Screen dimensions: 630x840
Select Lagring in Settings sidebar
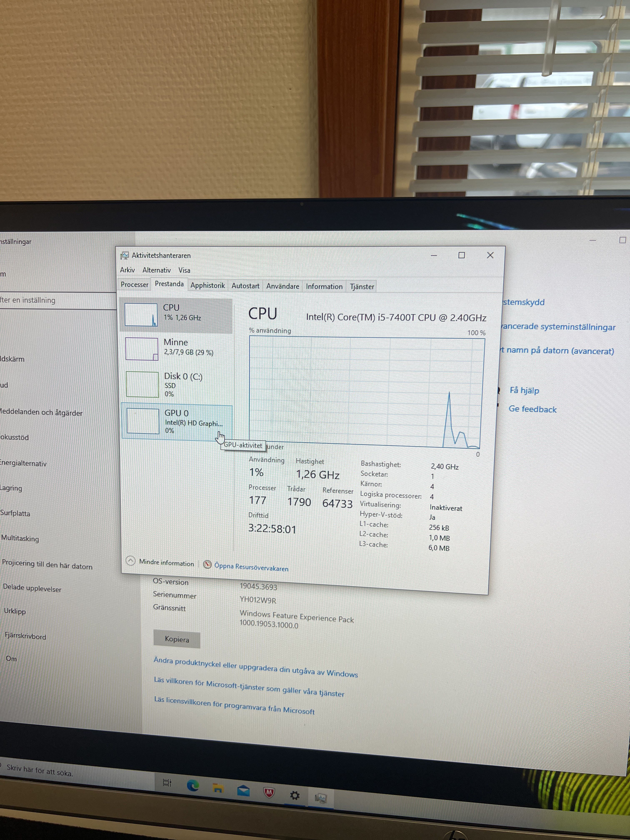click(11, 488)
